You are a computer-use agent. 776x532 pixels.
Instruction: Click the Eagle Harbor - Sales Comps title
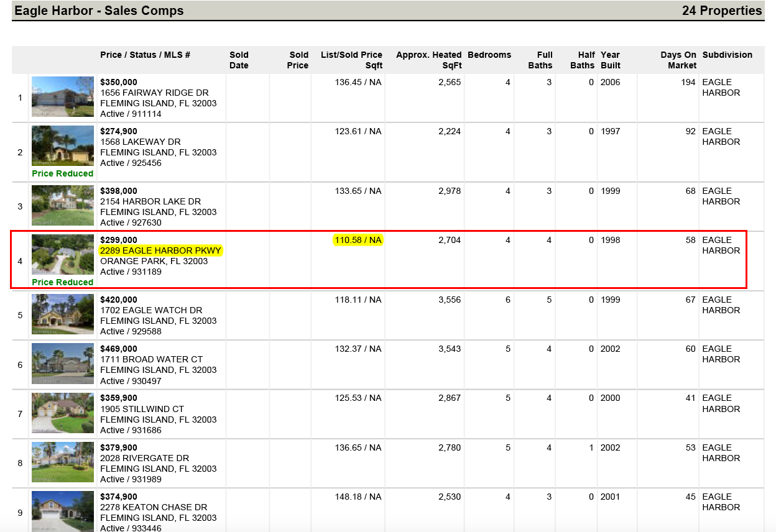coord(99,11)
